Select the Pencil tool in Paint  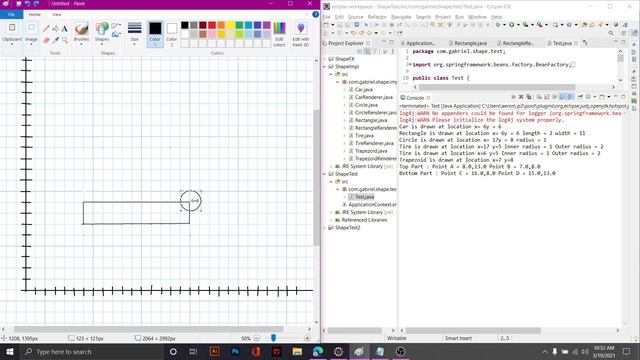click(x=46, y=29)
